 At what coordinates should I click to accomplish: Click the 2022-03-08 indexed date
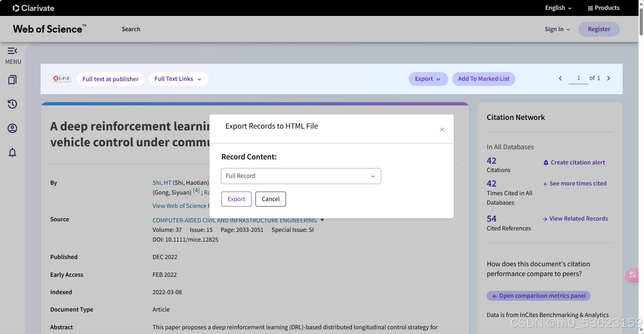(167, 292)
